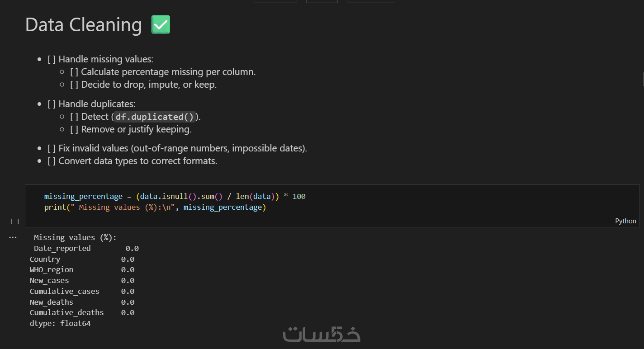Select the Data Cleaning heading
The width and height of the screenshot is (644, 349).
84,25
